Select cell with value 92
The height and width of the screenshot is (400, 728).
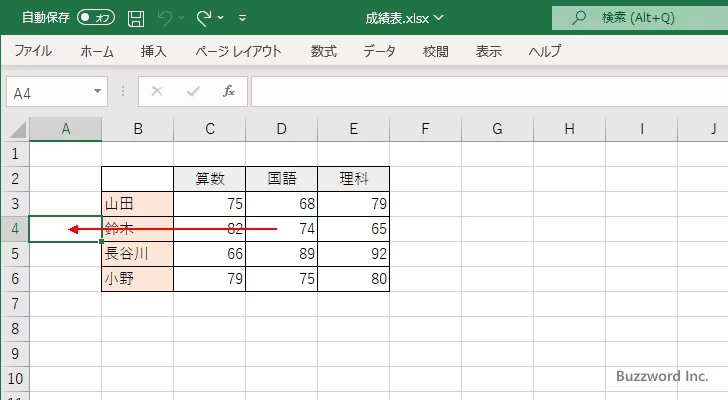point(354,254)
